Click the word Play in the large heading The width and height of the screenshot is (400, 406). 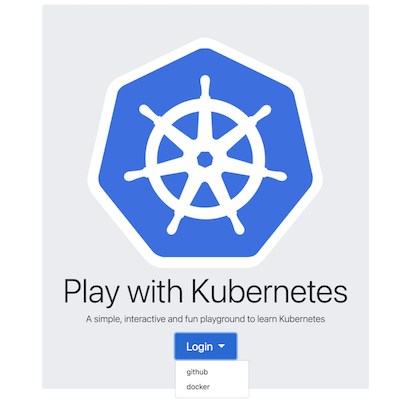pos(91,292)
